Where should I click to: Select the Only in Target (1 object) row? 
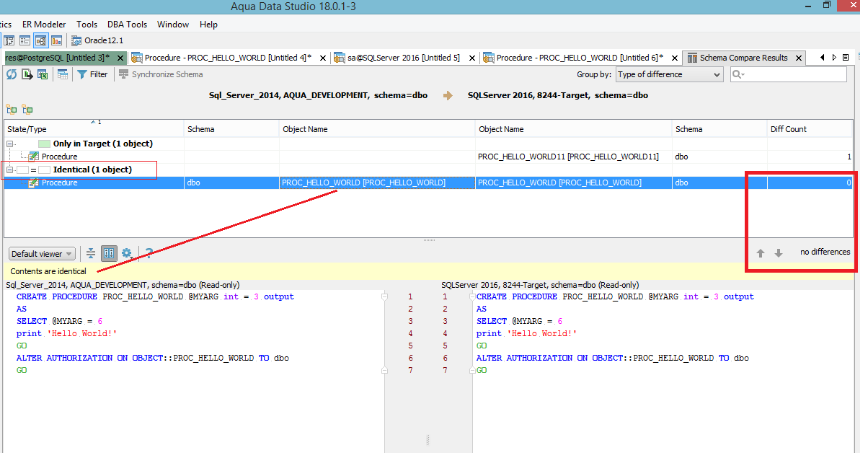point(428,144)
